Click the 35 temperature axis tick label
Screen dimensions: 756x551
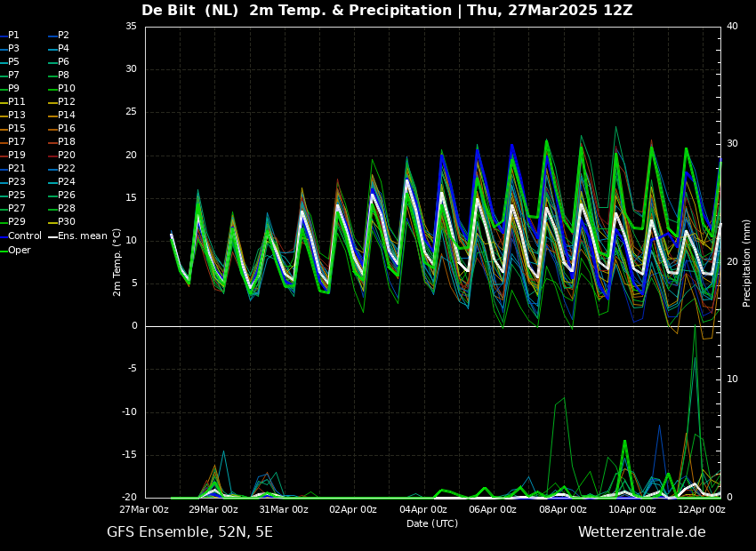coord(131,27)
